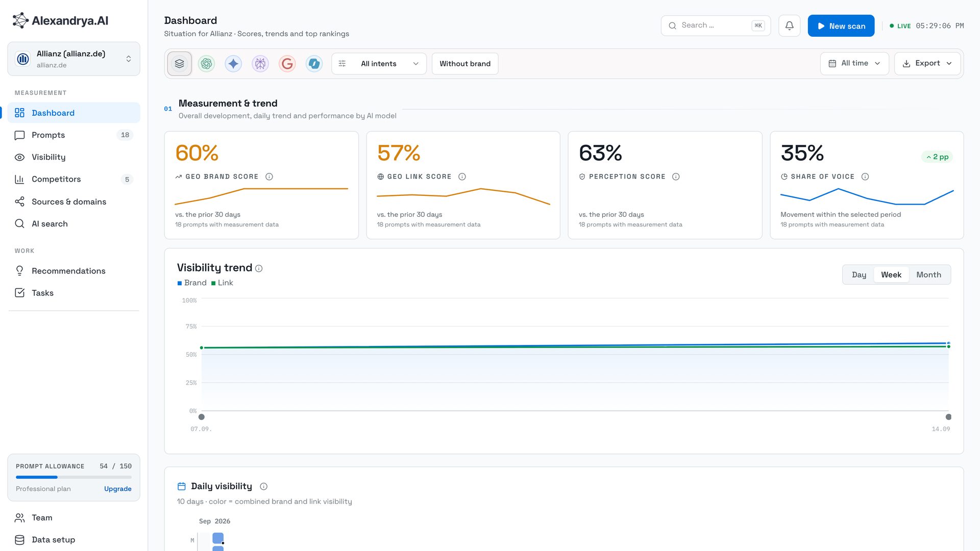
Task: Toggle the Without brand filter
Action: point(465,64)
